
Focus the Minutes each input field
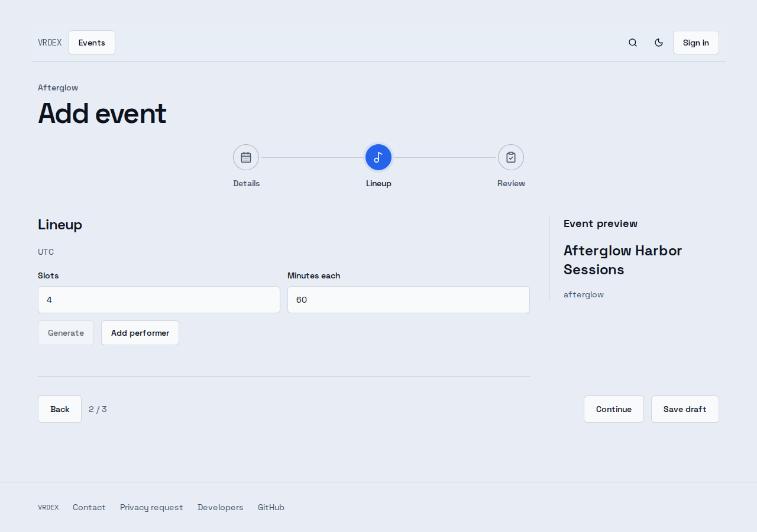(409, 300)
